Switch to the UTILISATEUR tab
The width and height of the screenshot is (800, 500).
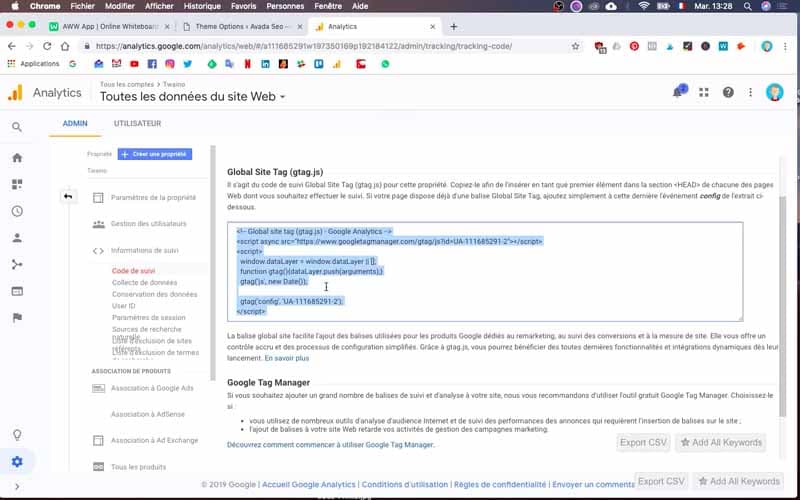tap(137, 123)
